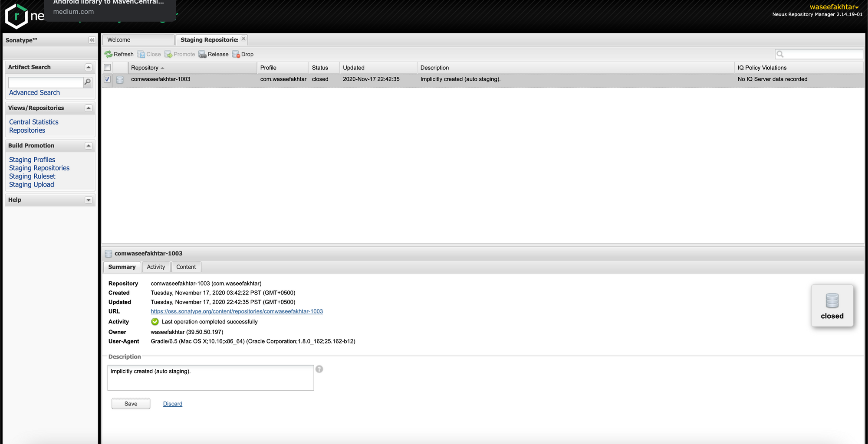Sort by the Status column header

(324, 68)
